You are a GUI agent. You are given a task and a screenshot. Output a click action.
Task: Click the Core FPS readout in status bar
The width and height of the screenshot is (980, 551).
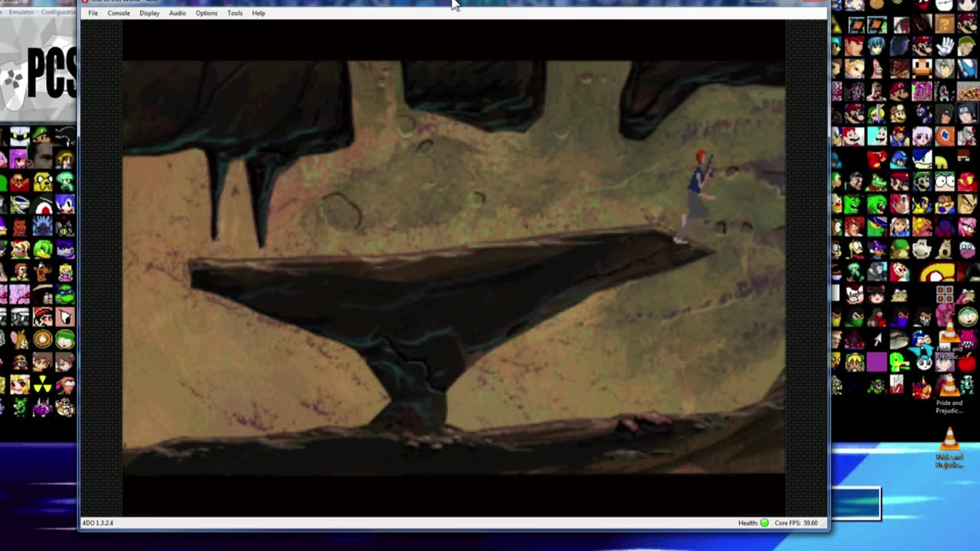click(x=796, y=523)
